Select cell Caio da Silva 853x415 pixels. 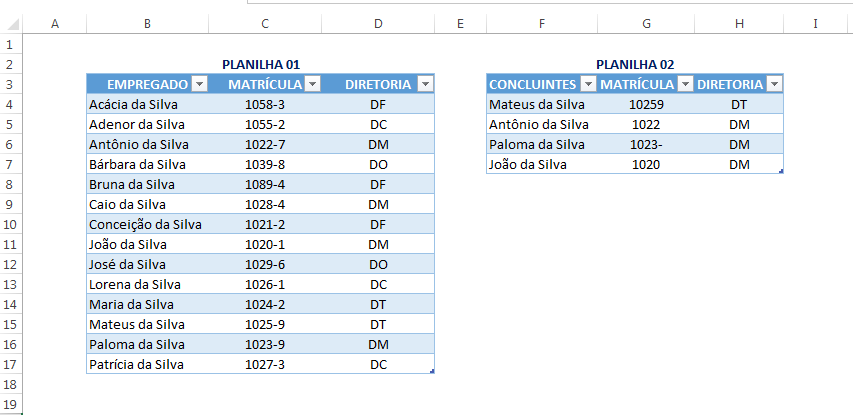coord(147,205)
